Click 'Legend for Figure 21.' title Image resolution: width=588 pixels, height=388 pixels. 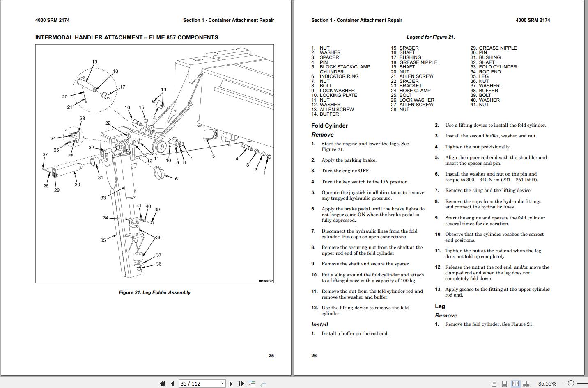tap(430, 37)
